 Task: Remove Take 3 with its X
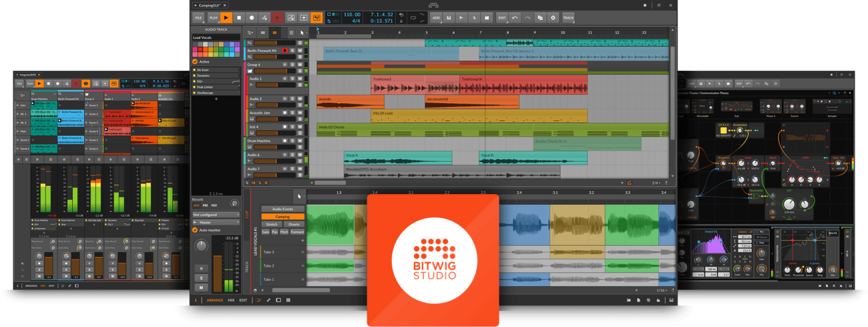pyautogui.click(x=302, y=252)
